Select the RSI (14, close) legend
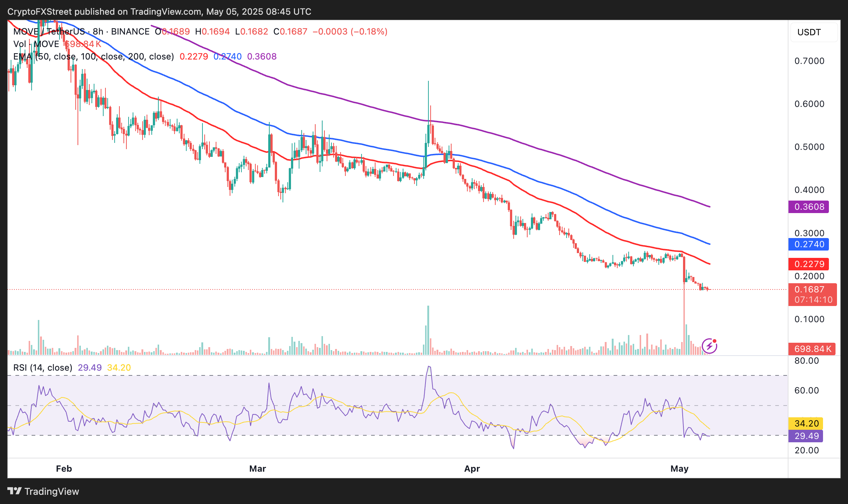The height and width of the screenshot is (504, 848). point(43,368)
